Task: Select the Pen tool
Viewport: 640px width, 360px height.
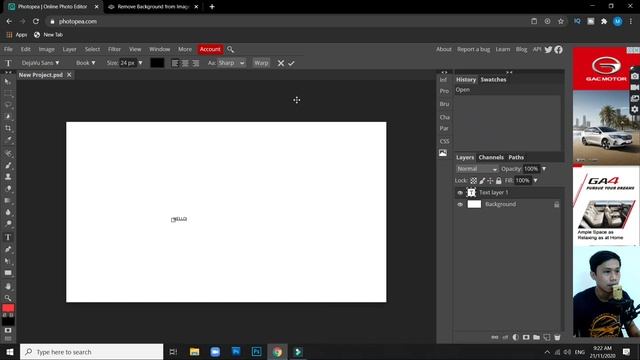Action: [8, 249]
